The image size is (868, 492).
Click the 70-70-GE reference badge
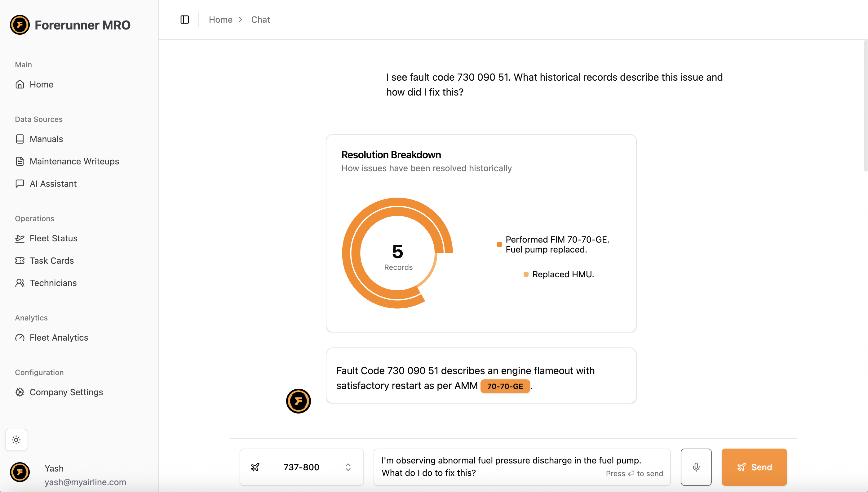[505, 386]
